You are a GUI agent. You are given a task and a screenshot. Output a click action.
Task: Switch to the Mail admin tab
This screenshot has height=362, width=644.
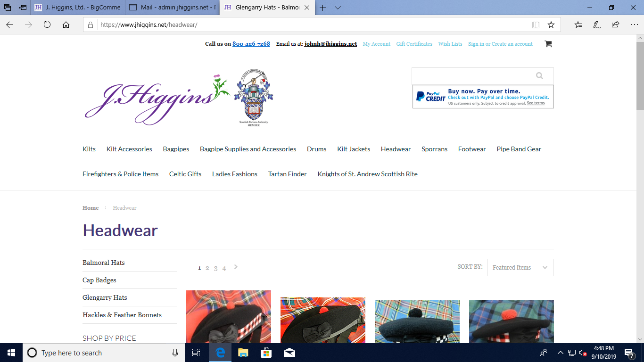point(173,8)
